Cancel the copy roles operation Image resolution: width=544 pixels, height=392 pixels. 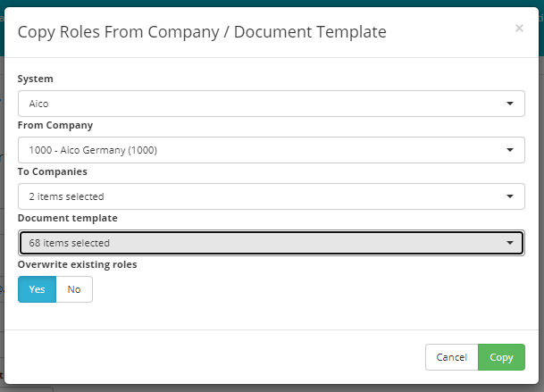(x=452, y=357)
